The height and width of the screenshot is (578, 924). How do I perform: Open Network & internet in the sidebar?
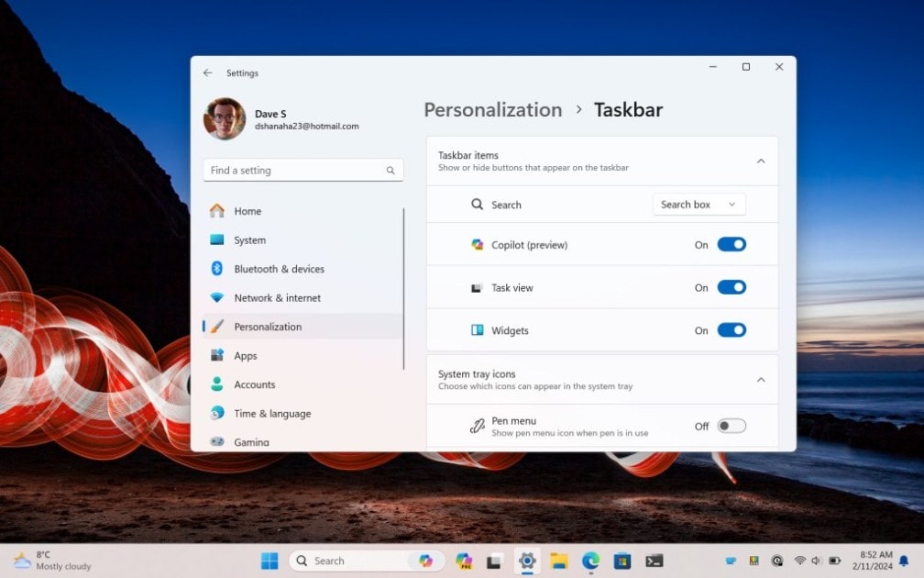[277, 298]
